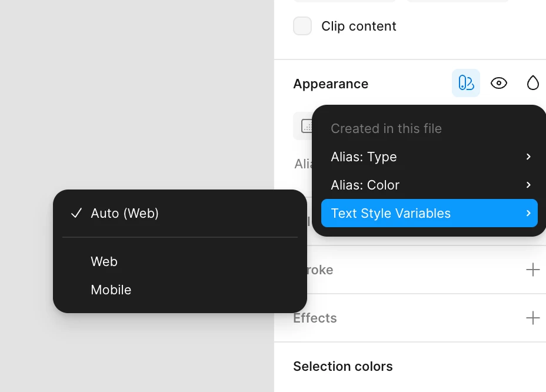Expand the chevron next to Alias: Type
Image resolution: width=546 pixels, height=392 pixels.
[528, 157]
